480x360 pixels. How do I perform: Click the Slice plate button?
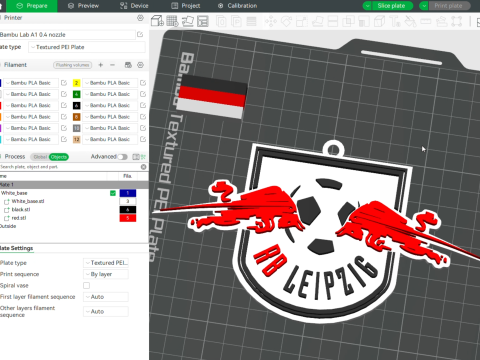tap(392, 6)
